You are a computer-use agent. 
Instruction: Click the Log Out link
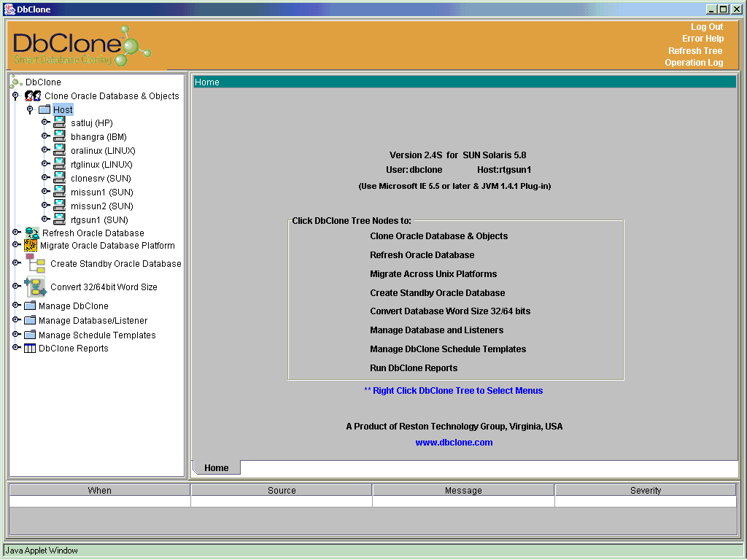point(707,27)
